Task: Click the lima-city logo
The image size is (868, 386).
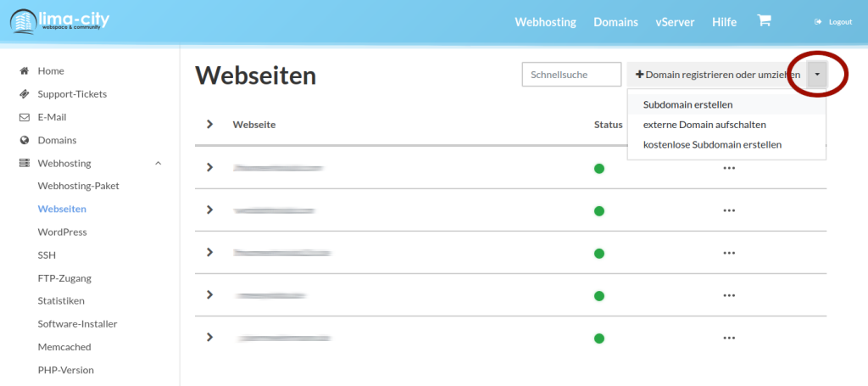Action: 60,22
